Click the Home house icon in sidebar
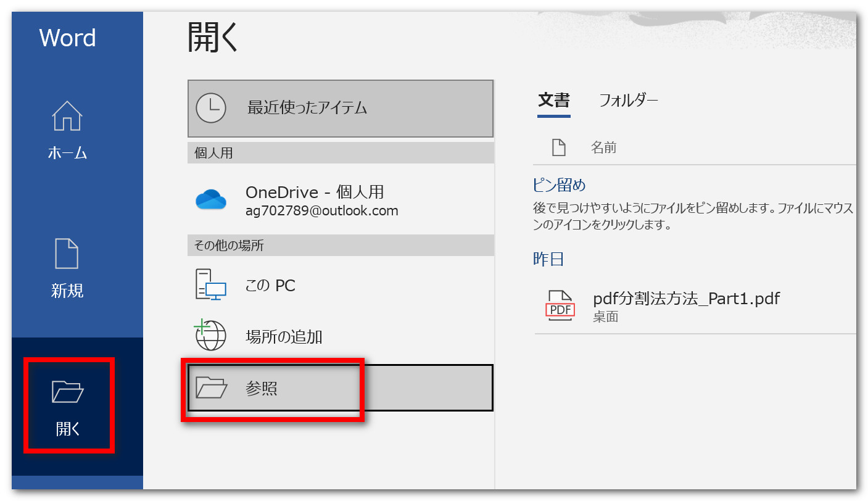The height and width of the screenshot is (501, 868). (x=67, y=116)
